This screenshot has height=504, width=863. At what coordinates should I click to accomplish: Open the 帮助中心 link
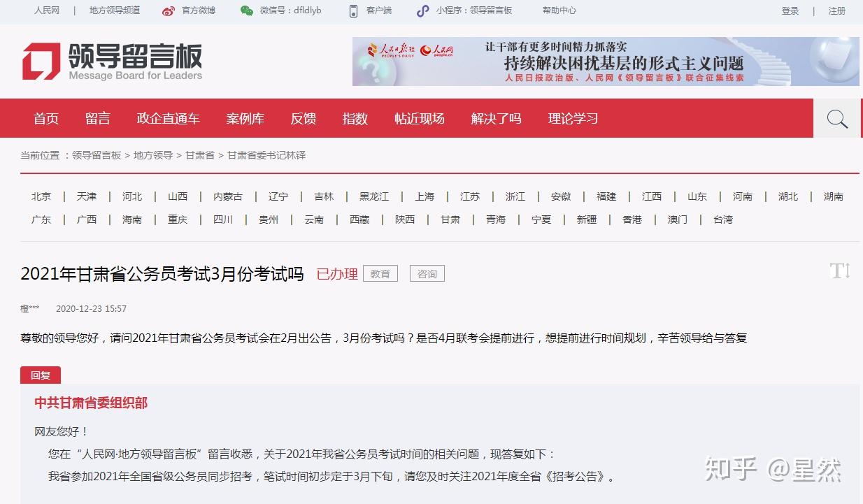(559, 10)
